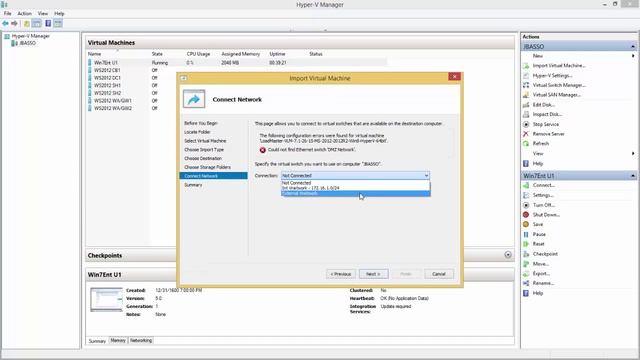Viewport: 640px width, 360px height.
Task: Open the View menu
Action: click(43, 13)
